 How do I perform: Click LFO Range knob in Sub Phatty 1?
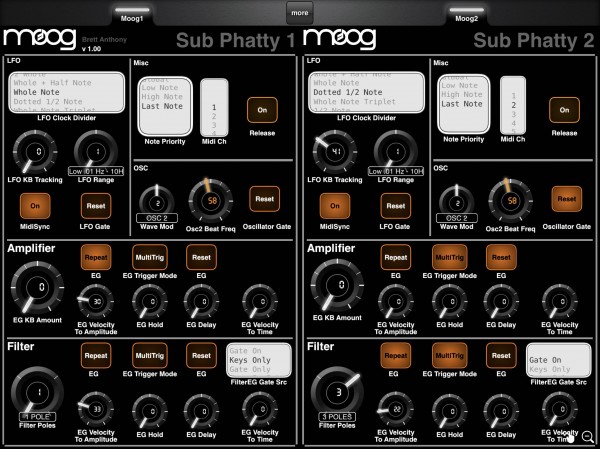(96, 151)
